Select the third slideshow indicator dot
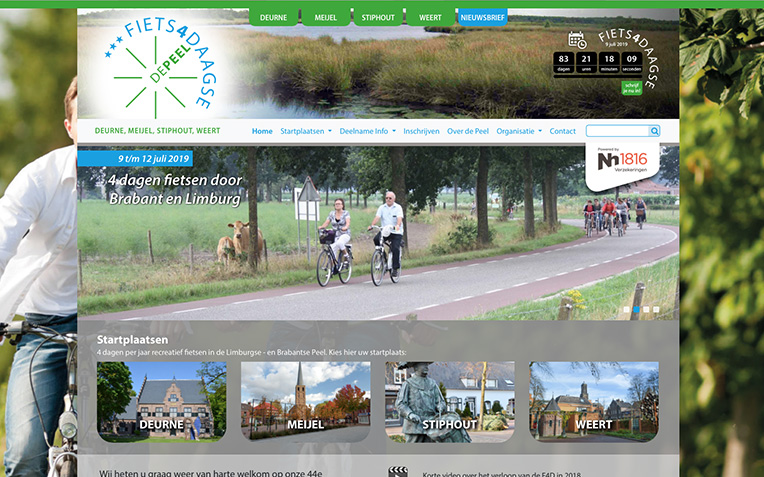This screenshot has height=477, width=764. 646,309
